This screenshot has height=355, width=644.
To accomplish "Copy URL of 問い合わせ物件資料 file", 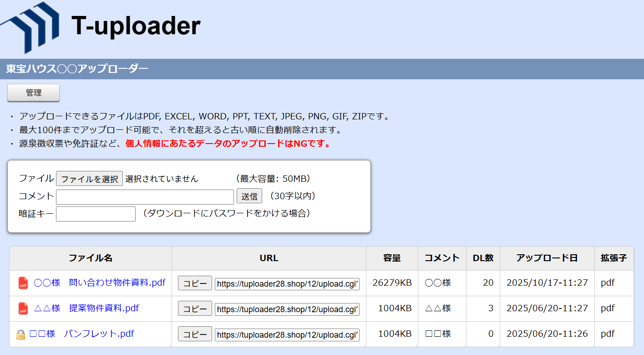I will point(195,283).
